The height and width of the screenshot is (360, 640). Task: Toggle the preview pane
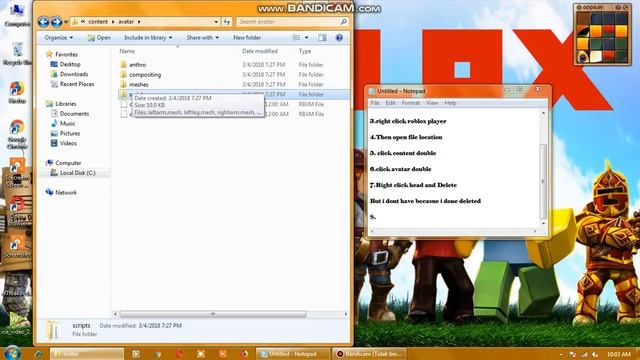click(322, 38)
